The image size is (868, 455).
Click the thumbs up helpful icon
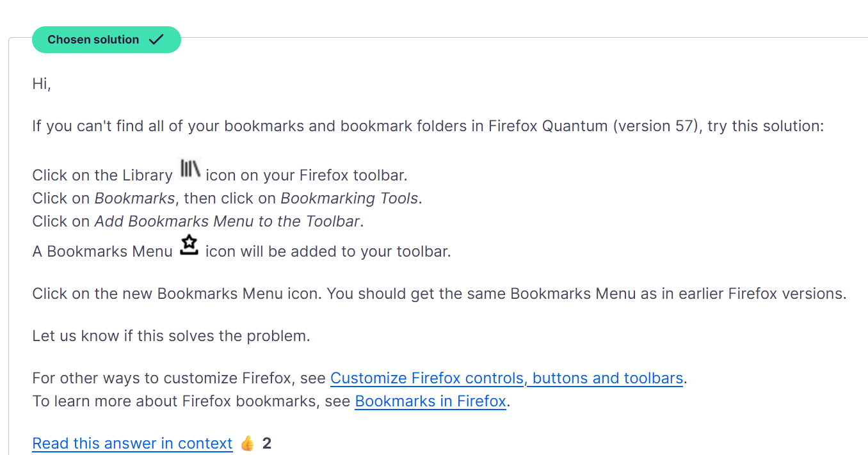pyautogui.click(x=248, y=443)
